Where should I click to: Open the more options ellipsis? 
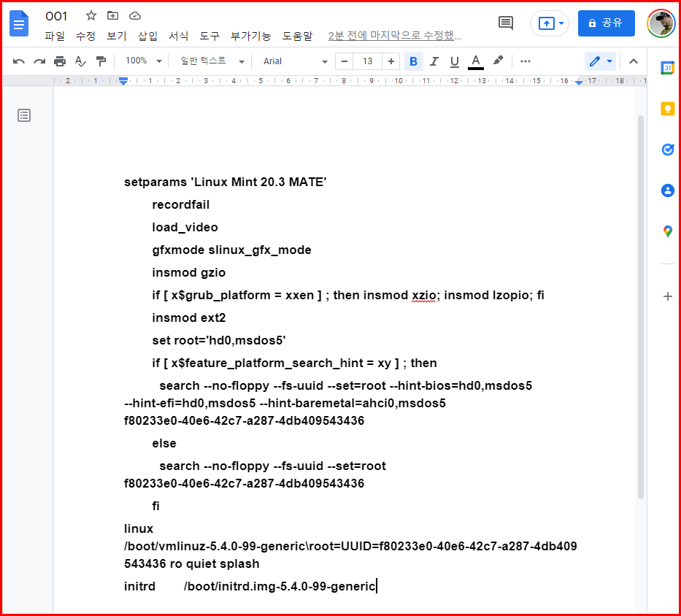[525, 61]
